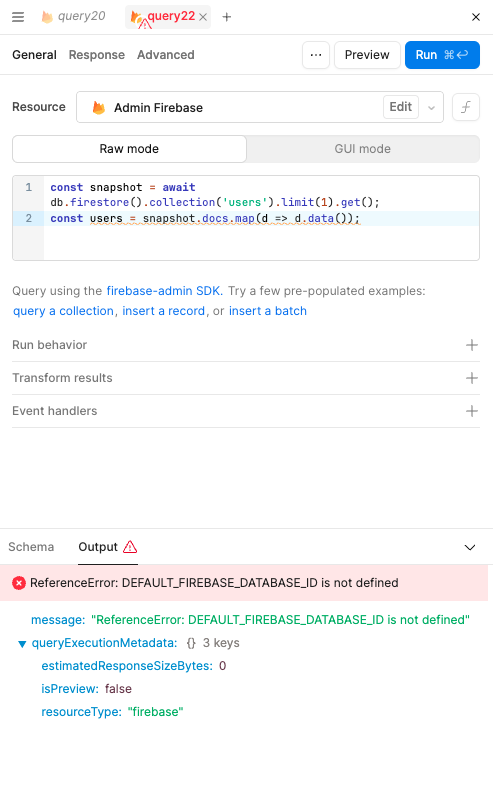Expand the Event handlers section

[245, 411]
